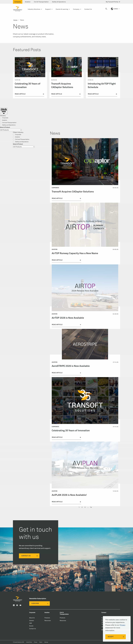Go to pagination page 2
Viewport: 133px width, 644px height.
pyautogui.click(x=82, y=507)
